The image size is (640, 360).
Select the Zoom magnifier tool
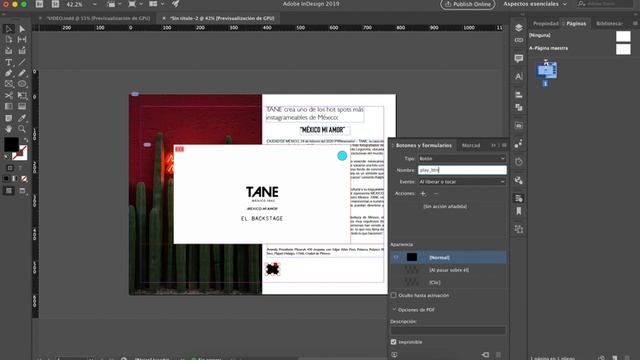[22, 129]
